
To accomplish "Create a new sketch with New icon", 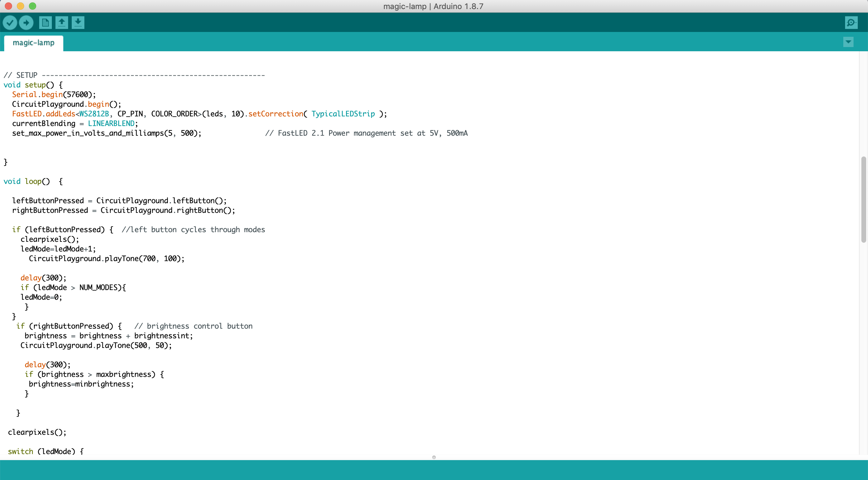I will click(45, 23).
